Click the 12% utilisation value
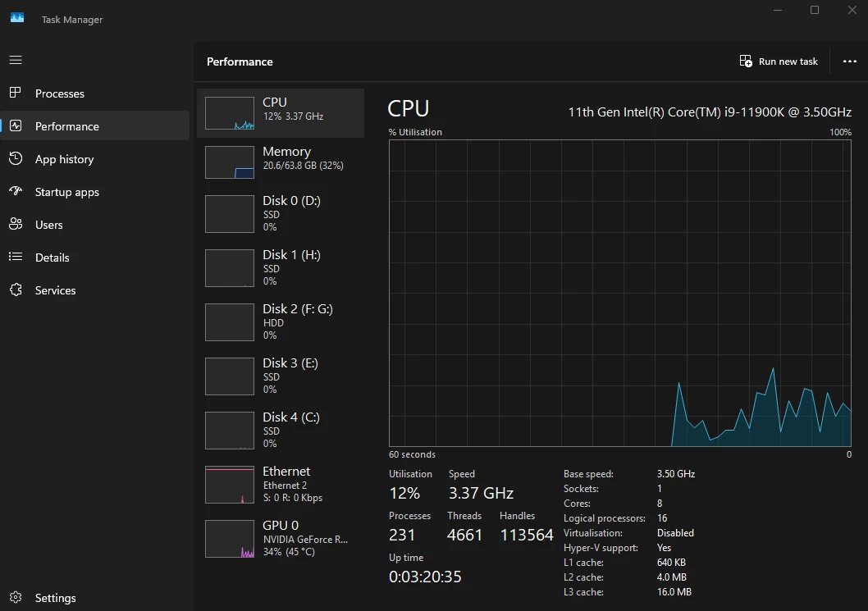This screenshot has width=868, height=611. click(404, 493)
